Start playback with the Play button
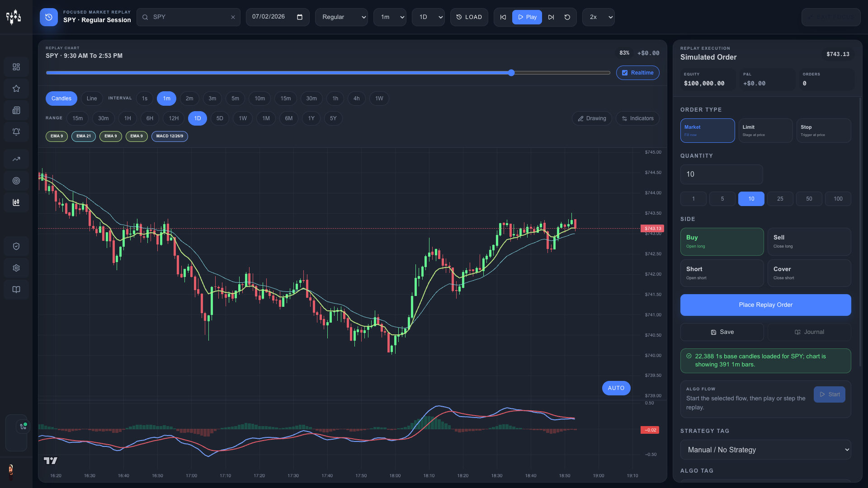868x488 pixels. (527, 17)
